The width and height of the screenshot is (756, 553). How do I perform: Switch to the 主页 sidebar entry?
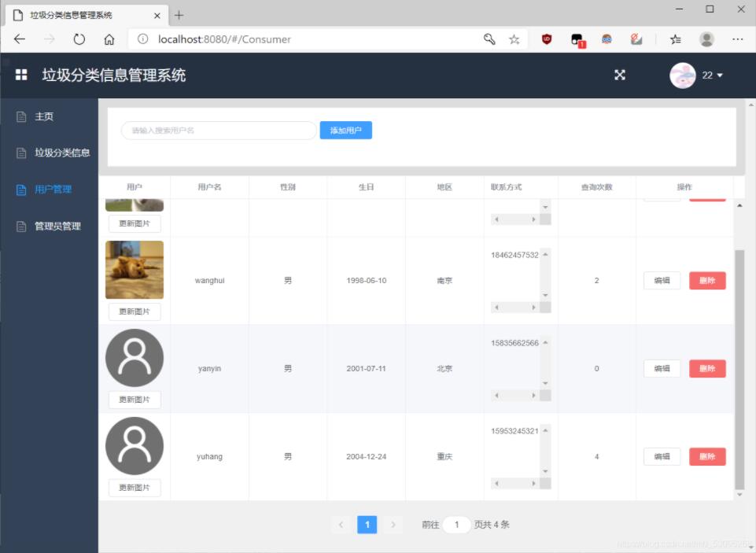point(42,116)
